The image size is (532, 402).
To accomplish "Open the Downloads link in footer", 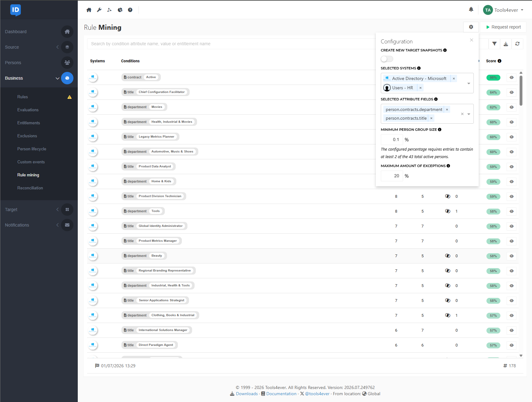I will point(247,394).
